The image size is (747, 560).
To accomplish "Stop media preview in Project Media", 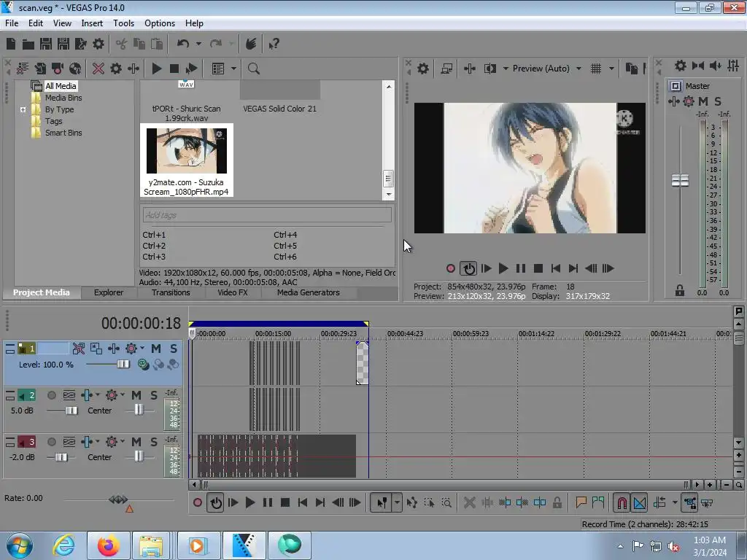I will [174, 69].
